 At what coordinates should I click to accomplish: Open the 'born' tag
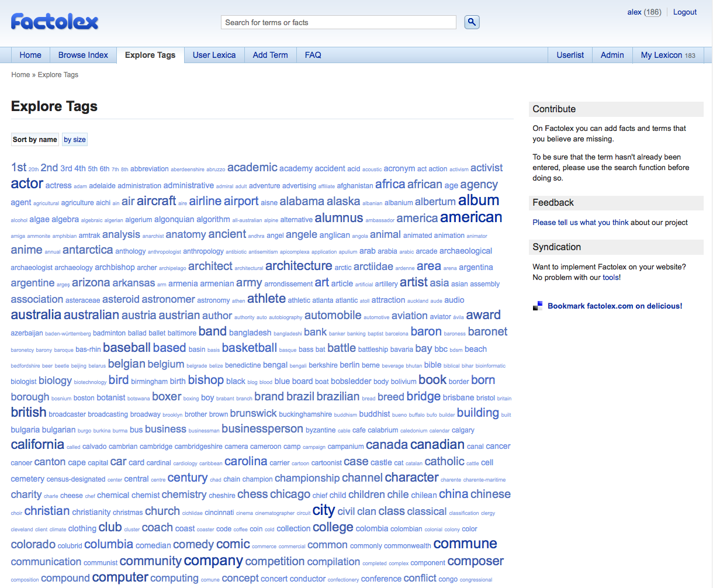pos(483,381)
